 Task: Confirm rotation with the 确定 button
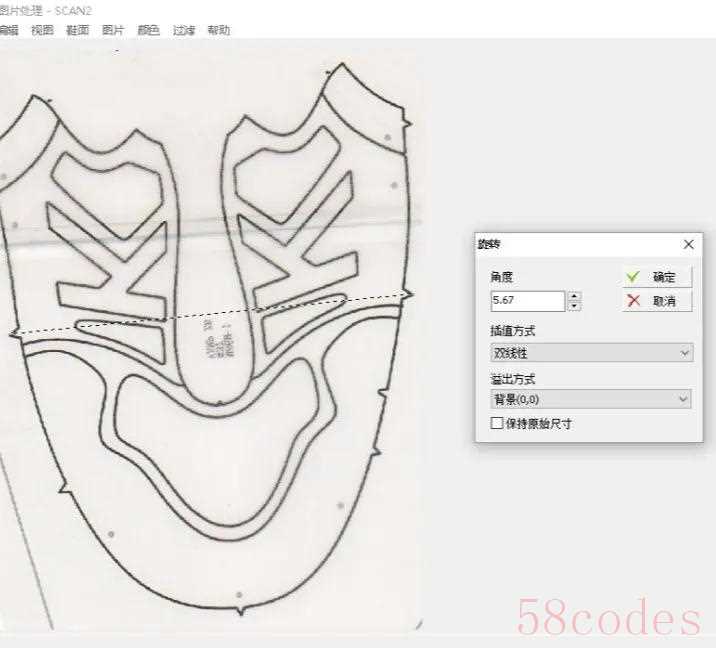(656, 277)
